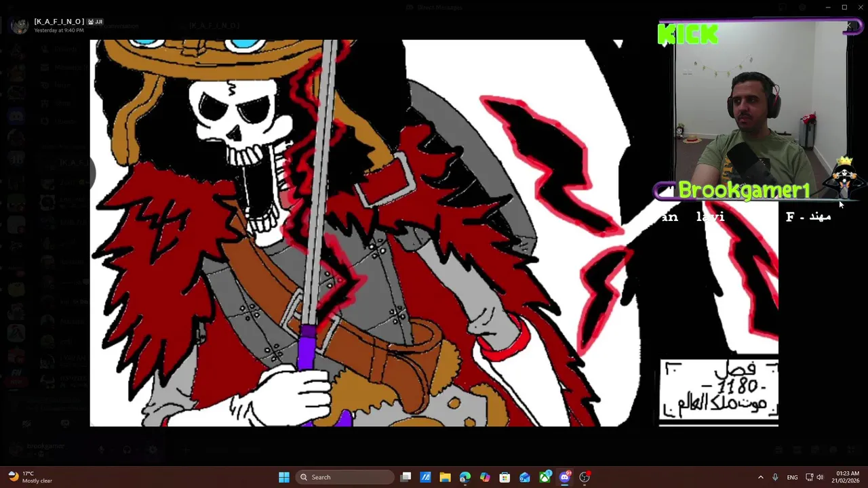Open Microsoft Edge from the taskbar
This screenshot has width=868, height=488.
point(465,477)
